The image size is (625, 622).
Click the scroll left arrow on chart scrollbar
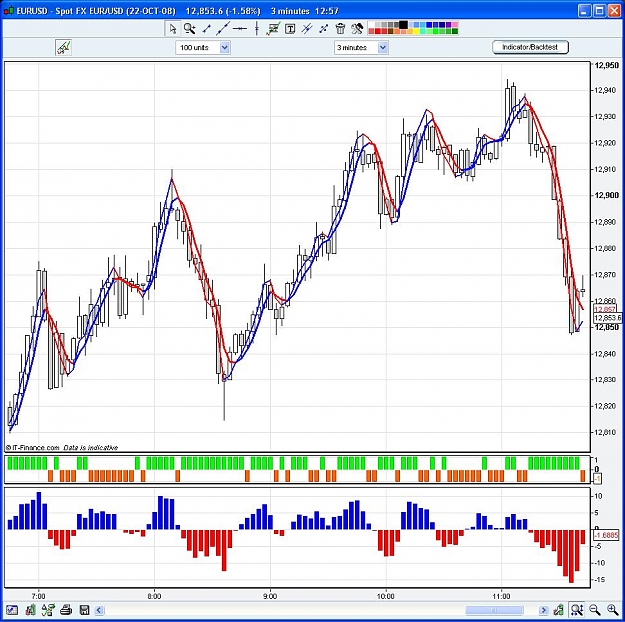pyautogui.click(x=99, y=610)
